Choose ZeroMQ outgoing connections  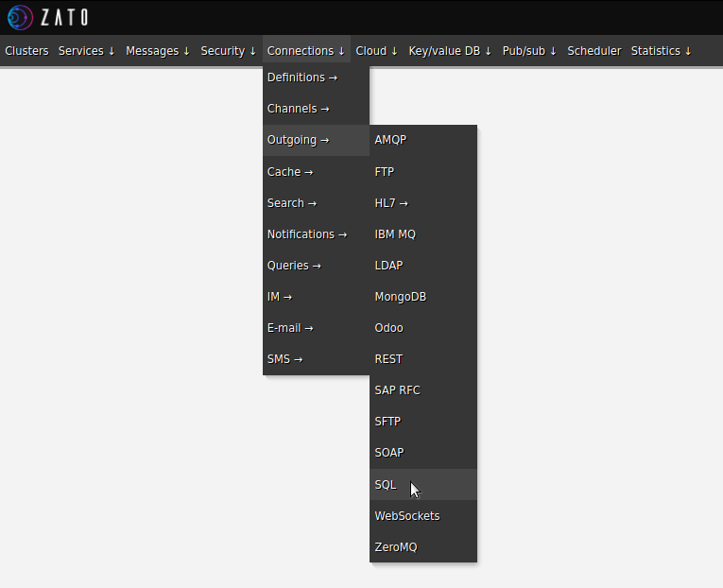point(423,547)
